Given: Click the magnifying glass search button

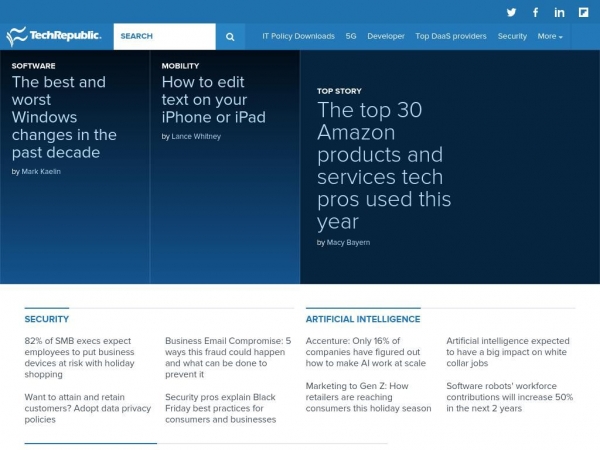Looking at the screenshot, I should point(230,36).
